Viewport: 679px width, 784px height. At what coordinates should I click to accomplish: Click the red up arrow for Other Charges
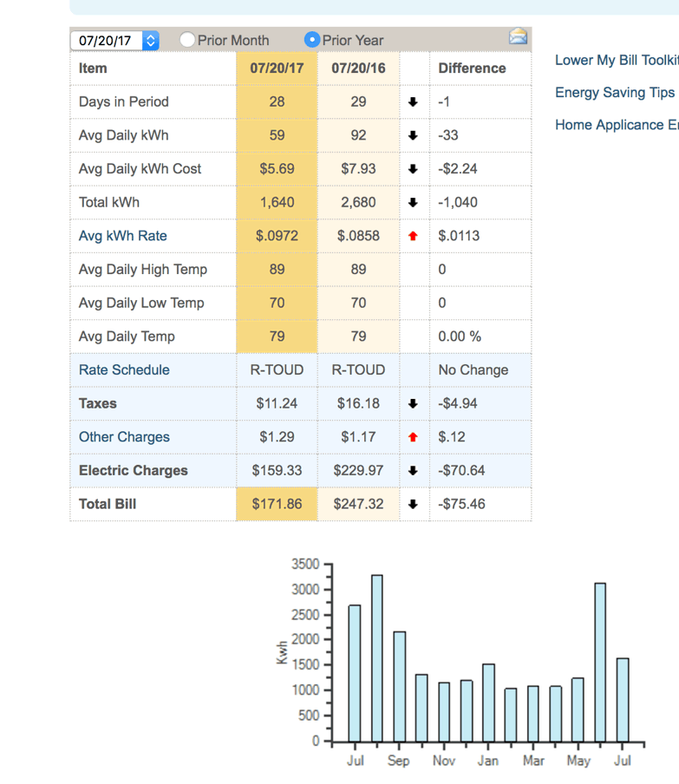[414, 437]
